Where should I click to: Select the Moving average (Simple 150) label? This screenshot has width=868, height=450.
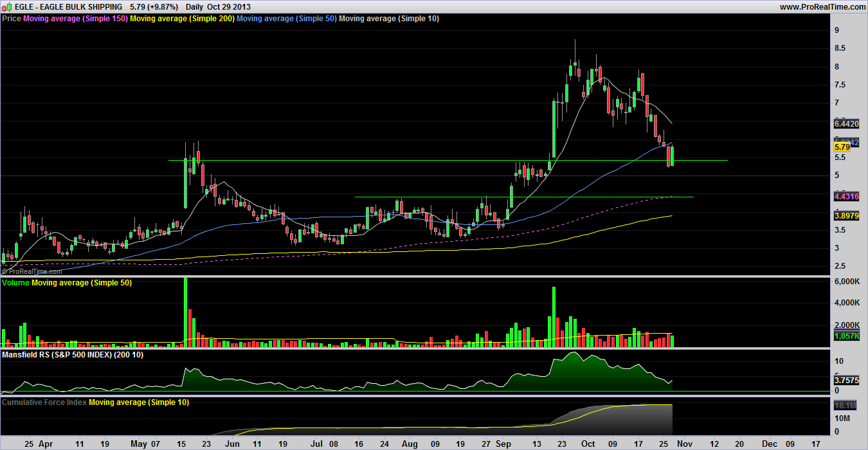[75, 19]
